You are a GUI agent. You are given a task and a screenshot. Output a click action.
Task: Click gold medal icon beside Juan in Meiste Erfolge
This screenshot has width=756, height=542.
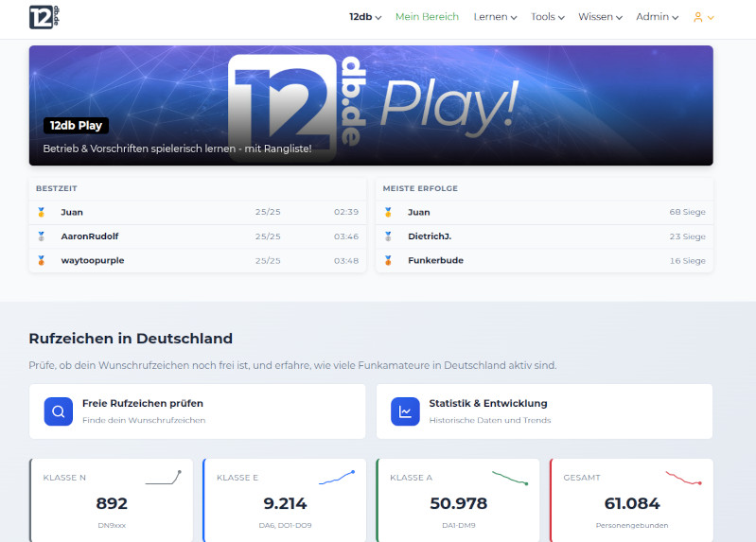click(x=388, y=212)
